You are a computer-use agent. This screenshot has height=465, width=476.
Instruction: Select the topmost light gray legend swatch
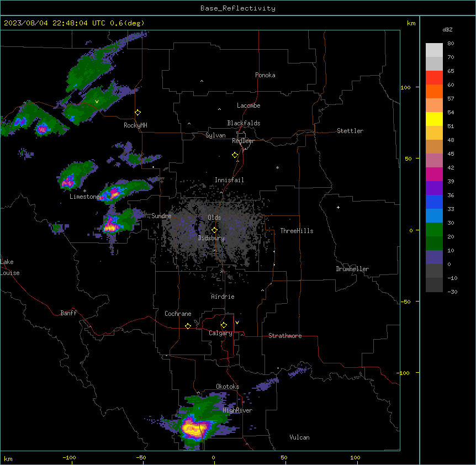[434, 50]
